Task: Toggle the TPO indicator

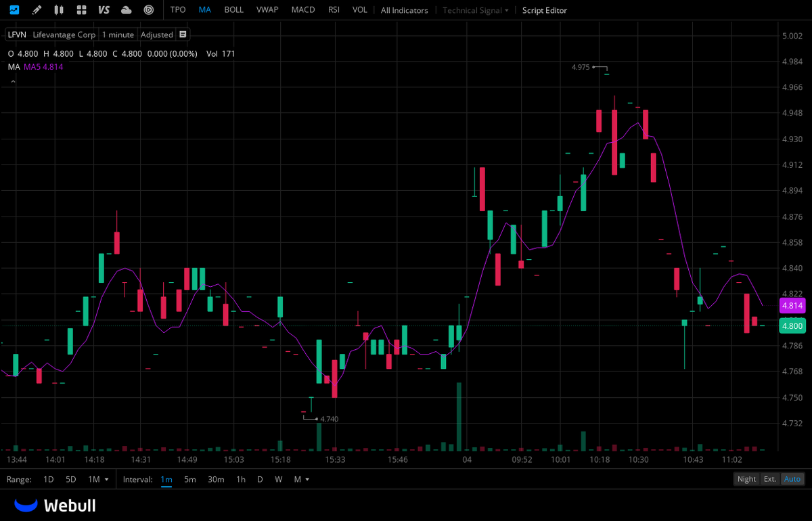Action: pos(178,10)
